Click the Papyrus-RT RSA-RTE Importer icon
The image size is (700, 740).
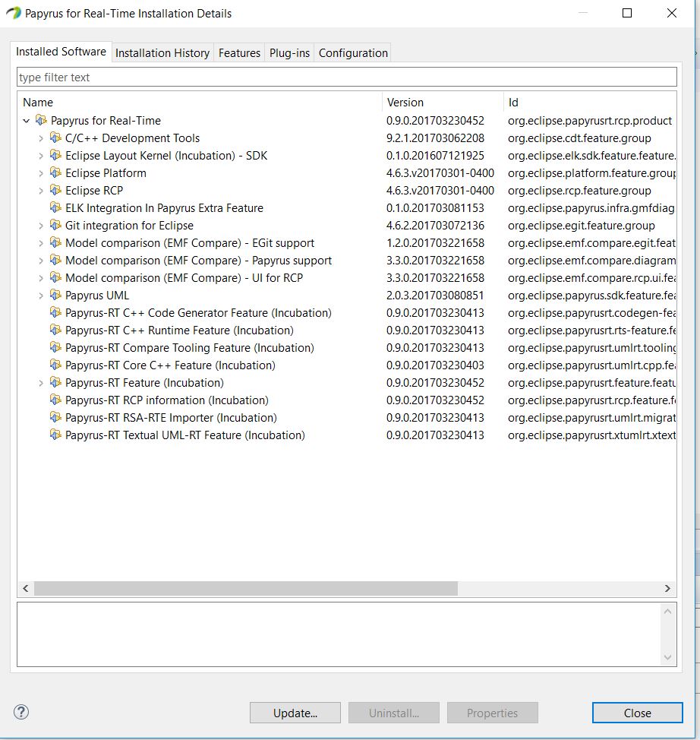click(x=55, y=417)
